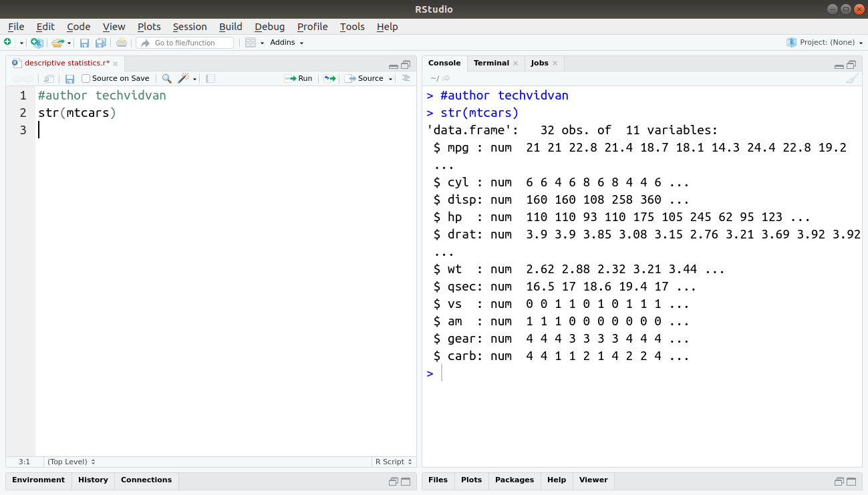Create a new file with the new document icon
This screenshot has width=868, height=495.
pos(9,42)
